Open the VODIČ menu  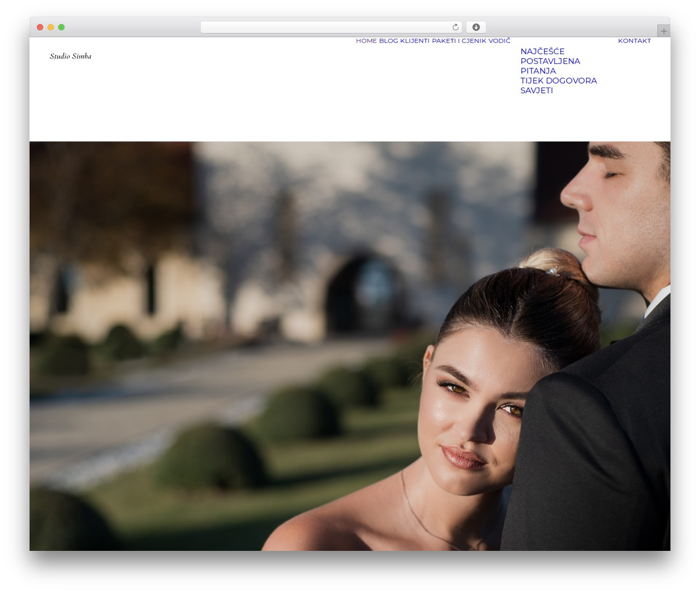point(499,41)
